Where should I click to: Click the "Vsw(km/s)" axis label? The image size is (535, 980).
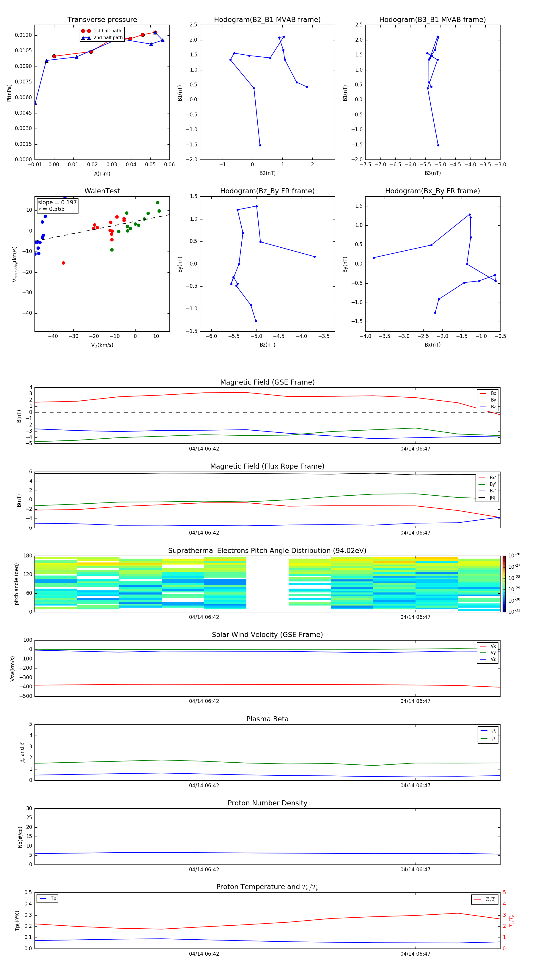click(x=12, y=668)
